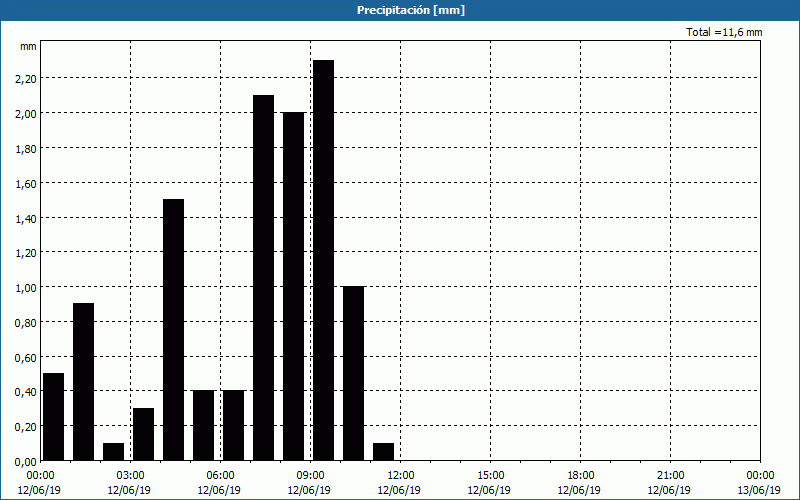
Task: Click the 21:00 time label
Action: 670,476
